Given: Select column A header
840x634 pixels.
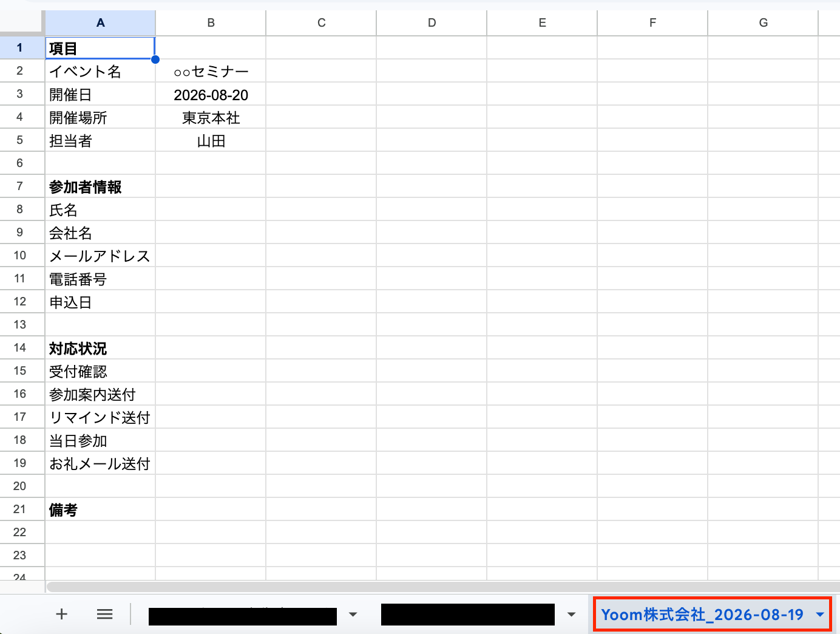Looking at the screenshot, I should [100, 23].
